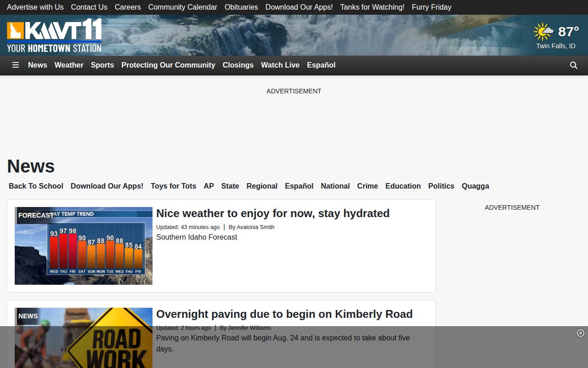This screenshot has height=368, width=588.
Task: Open the Road Work article thumbnail
Action: (x=84, y=338)
